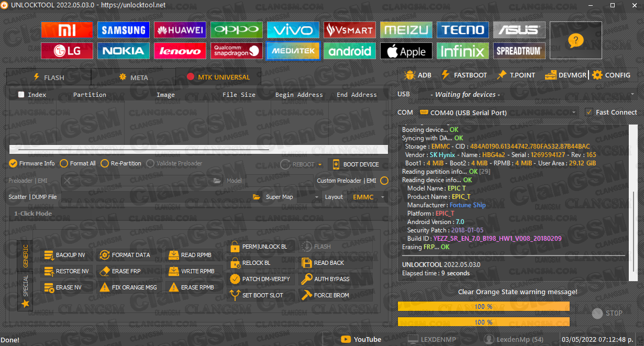Switch to the META tab
This screenshot has height=346, width=644.
[x=134, y=77]
